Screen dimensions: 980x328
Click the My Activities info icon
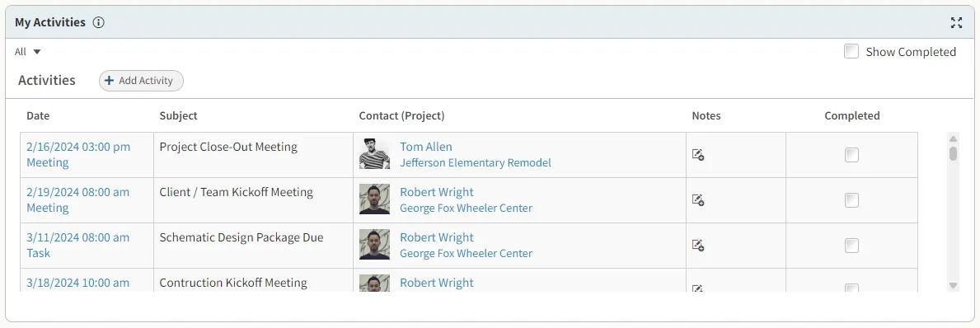pos(98,22)
